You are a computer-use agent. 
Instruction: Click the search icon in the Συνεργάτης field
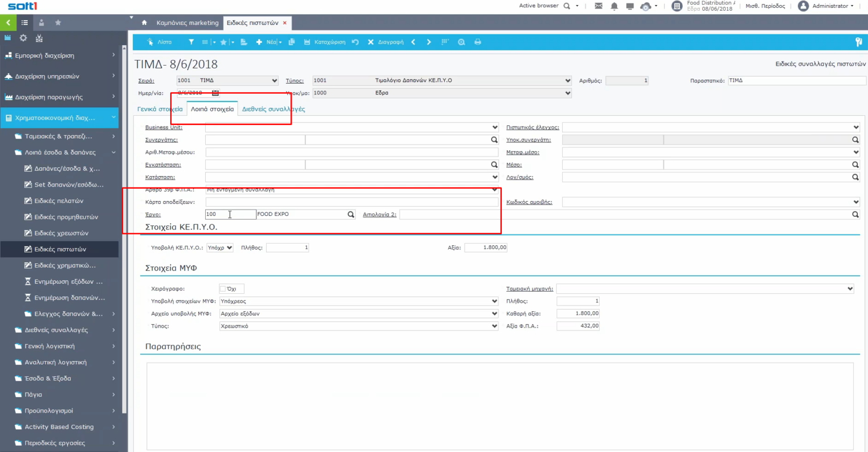(494, 140)
